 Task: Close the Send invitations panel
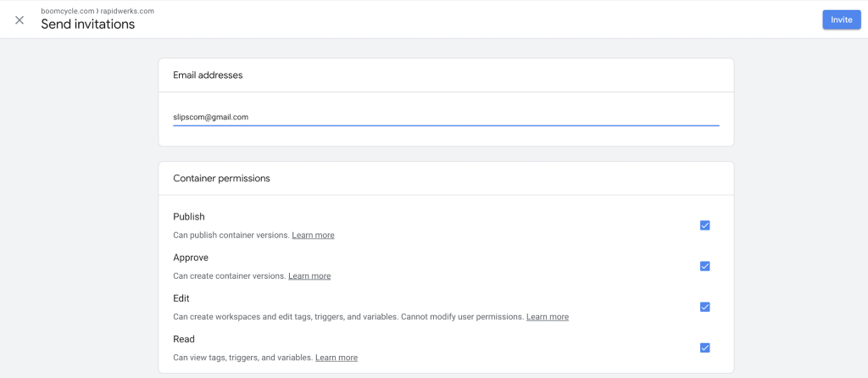(19, 19)
